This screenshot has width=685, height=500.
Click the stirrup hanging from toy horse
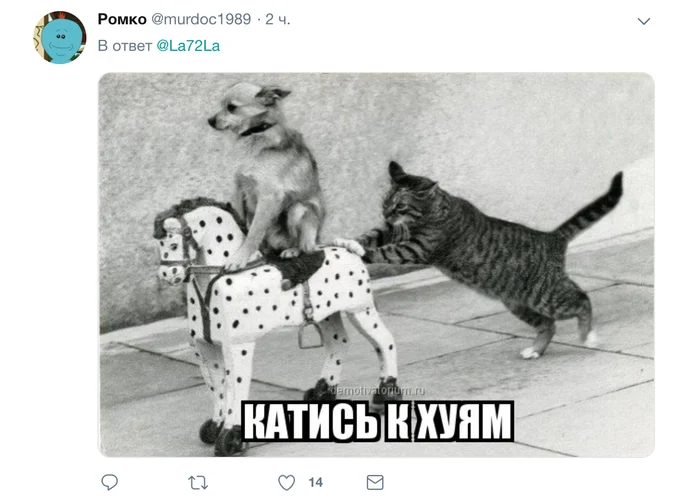pos(311,335)
